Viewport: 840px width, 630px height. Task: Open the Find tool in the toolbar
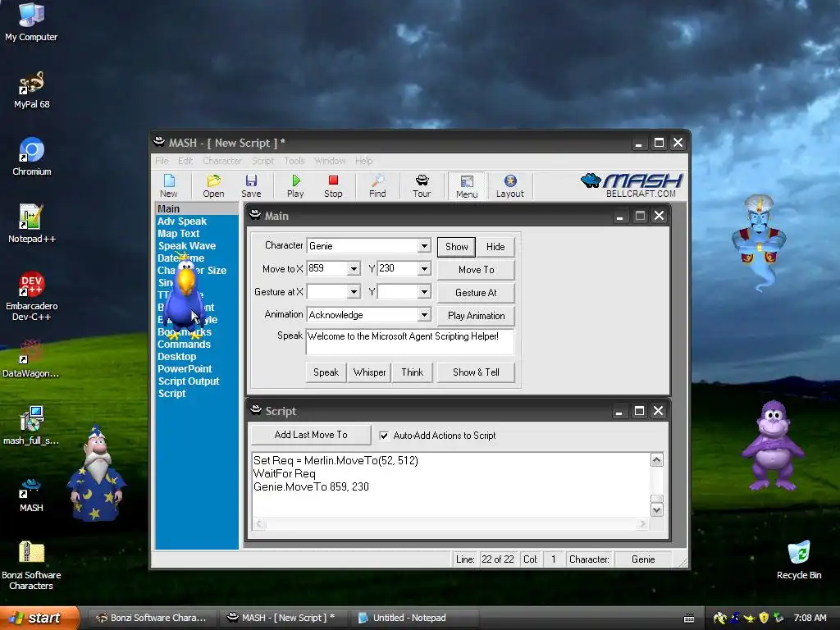(x=377, y=185)
